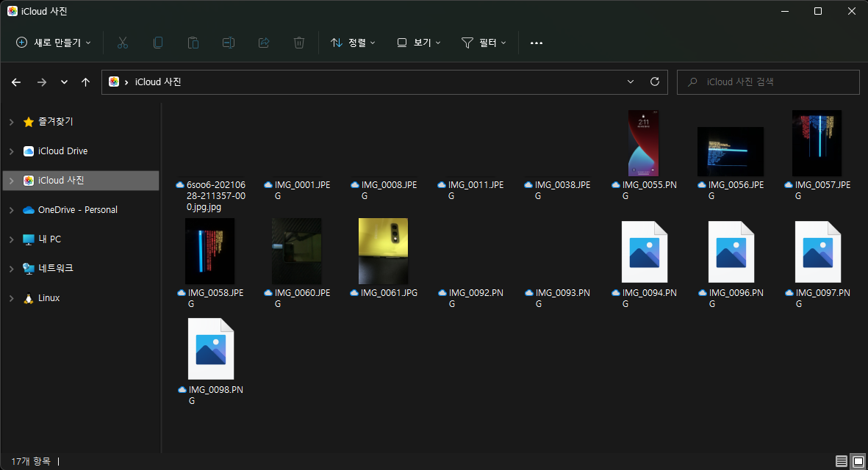Click the 17개 항목 status bar text

(31, 461)
